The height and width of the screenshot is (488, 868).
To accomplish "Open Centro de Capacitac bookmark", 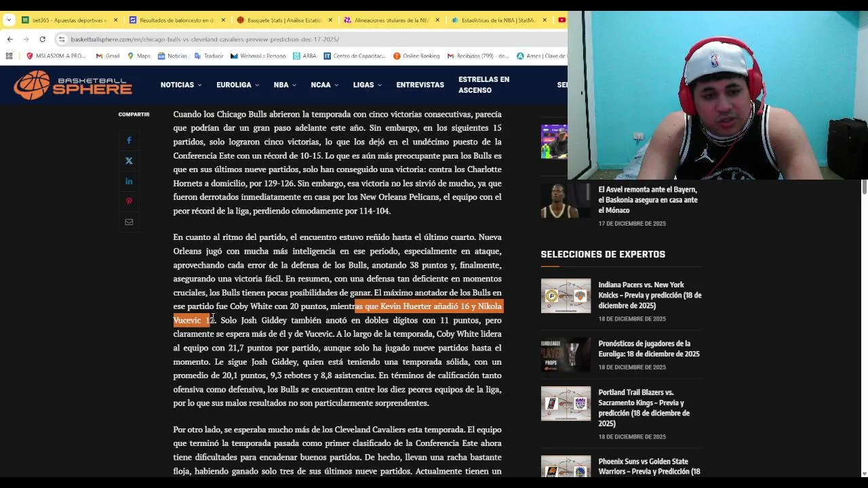I will (x=354, y=56).
